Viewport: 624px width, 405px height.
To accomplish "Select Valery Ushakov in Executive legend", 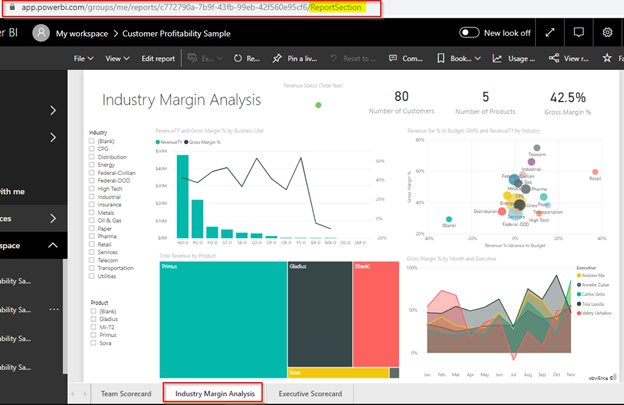I will [594, 313].
